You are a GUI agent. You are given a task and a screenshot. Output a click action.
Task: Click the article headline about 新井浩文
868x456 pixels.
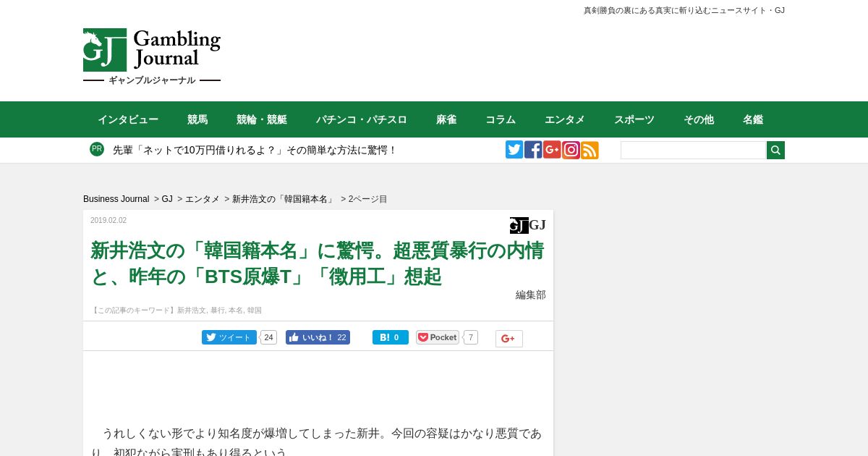click(x=317, y=263)
